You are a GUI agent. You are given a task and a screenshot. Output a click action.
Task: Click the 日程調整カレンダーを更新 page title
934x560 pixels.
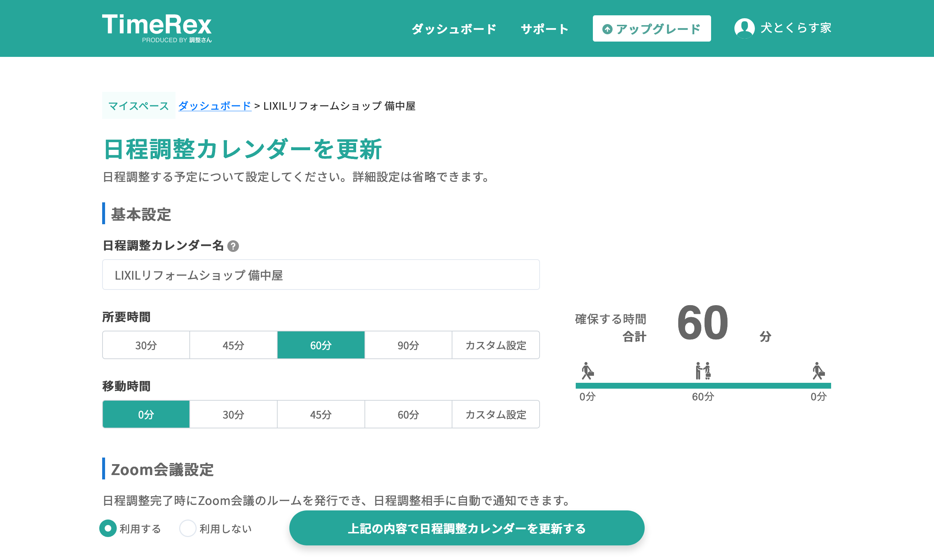click(x=242, y=149)
